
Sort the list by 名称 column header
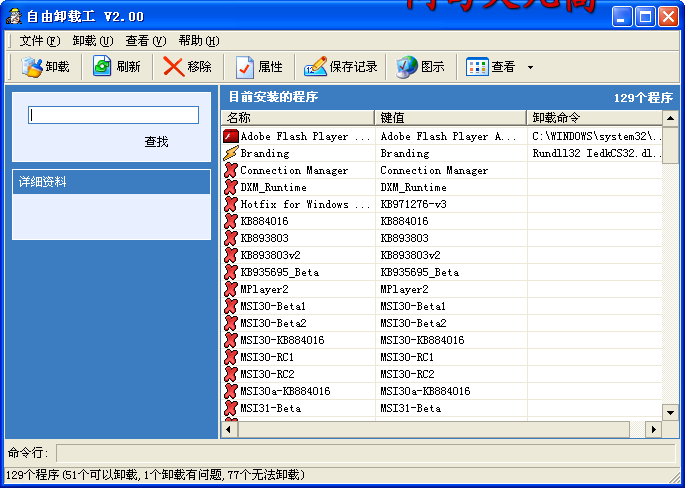coord(298,118)
